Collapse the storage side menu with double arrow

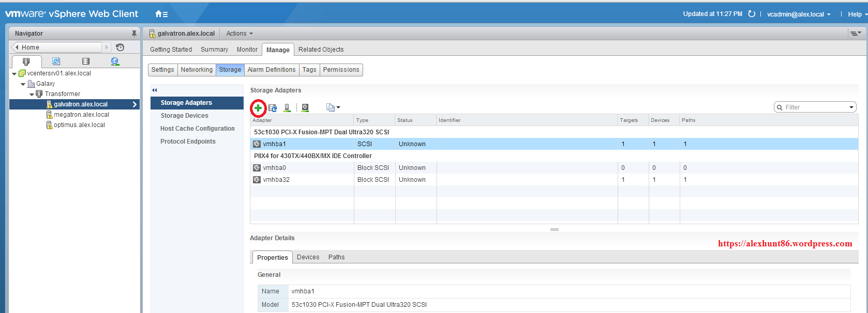click(x=154, y=90)
